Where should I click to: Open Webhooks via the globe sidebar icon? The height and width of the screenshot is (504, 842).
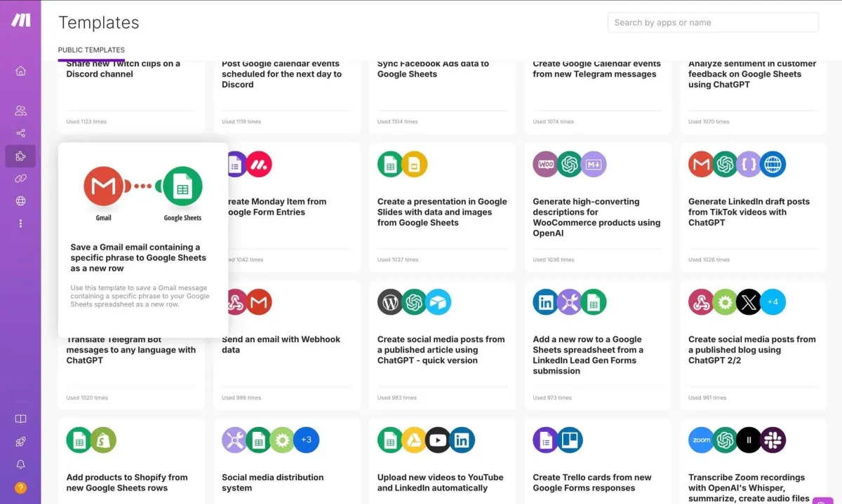[20, 201]
